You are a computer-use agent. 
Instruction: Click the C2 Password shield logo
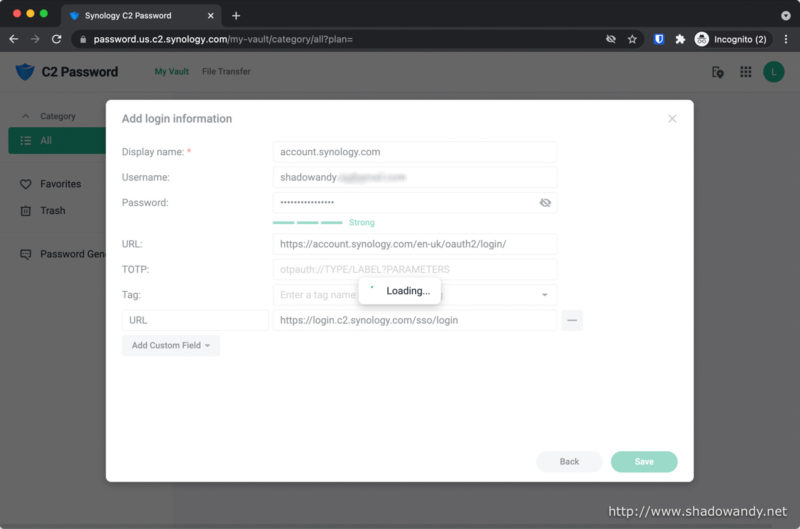24,72
